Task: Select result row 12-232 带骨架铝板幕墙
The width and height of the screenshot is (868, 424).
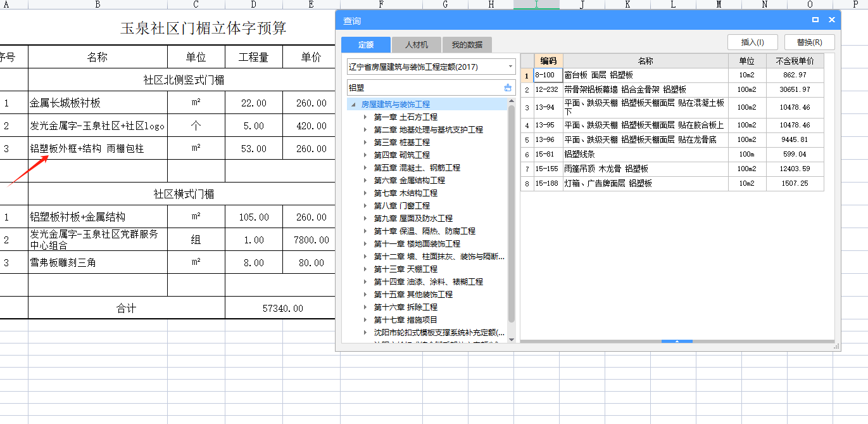Action: [x=672, y=89]
